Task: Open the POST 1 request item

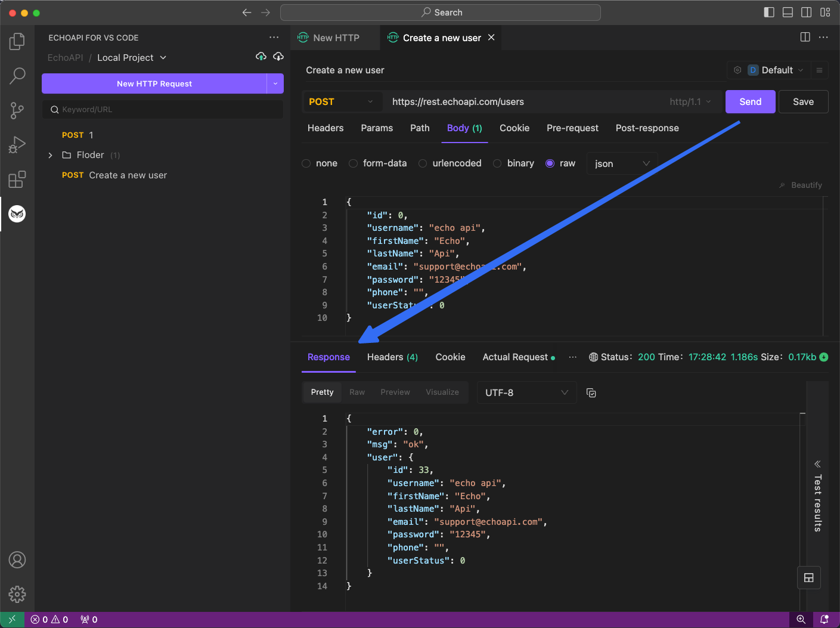Action: point(78,135)
